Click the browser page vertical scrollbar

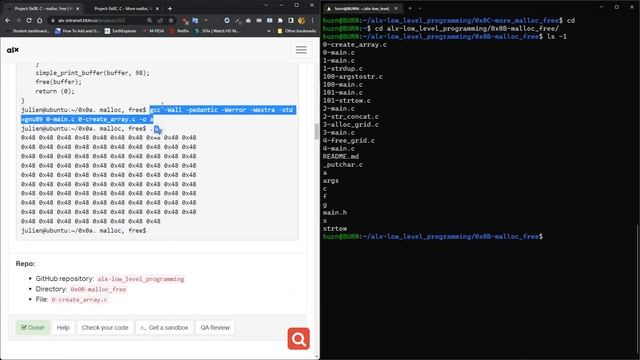click(x=316, y=131)
